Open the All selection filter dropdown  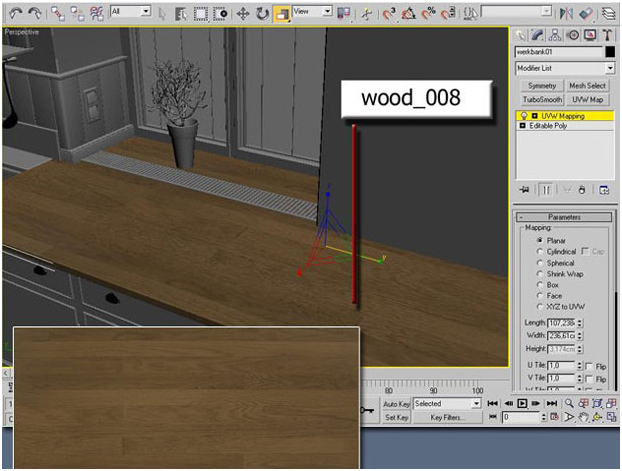[x=131, y=12]
